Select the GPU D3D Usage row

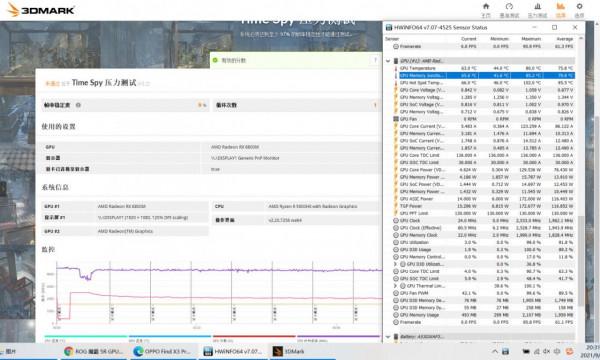(x=484, y=250)
